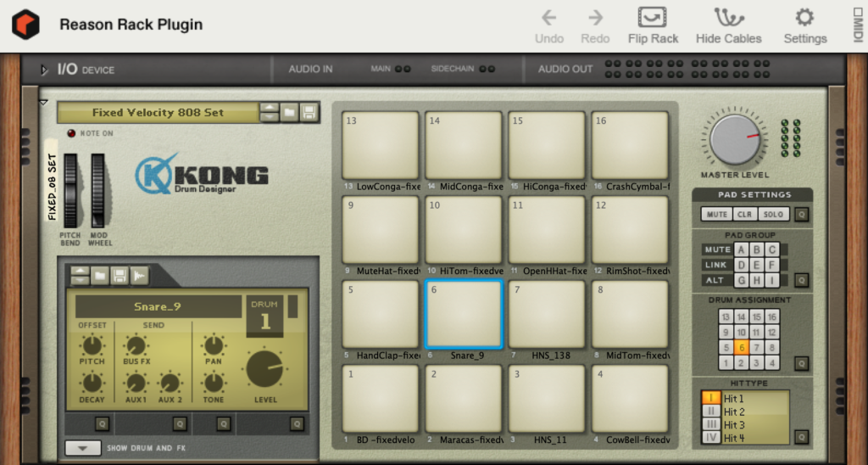Viewport: 868px width, 465px height.
Task: Collapse the Kong device with fold arrow
Action: click(x=44, y=103)
